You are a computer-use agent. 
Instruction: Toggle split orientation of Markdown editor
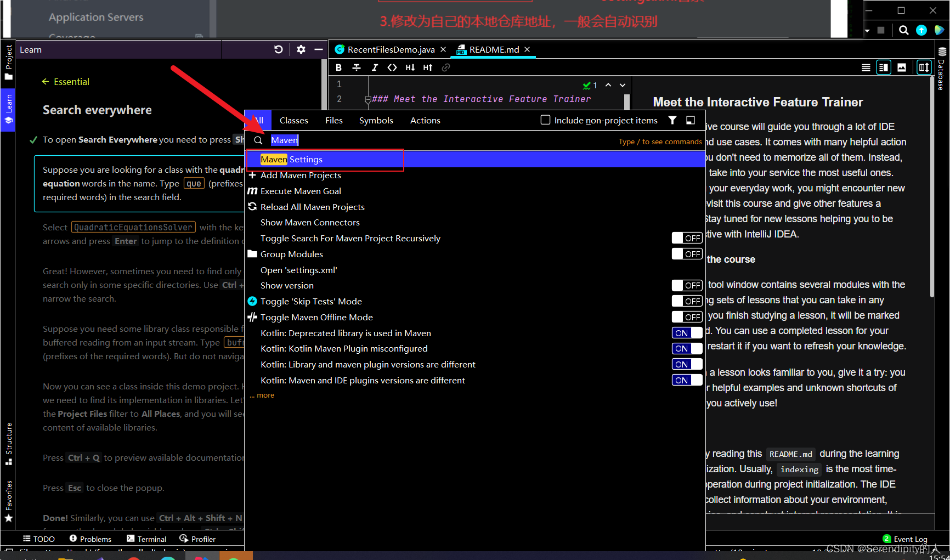coord(924,67)
